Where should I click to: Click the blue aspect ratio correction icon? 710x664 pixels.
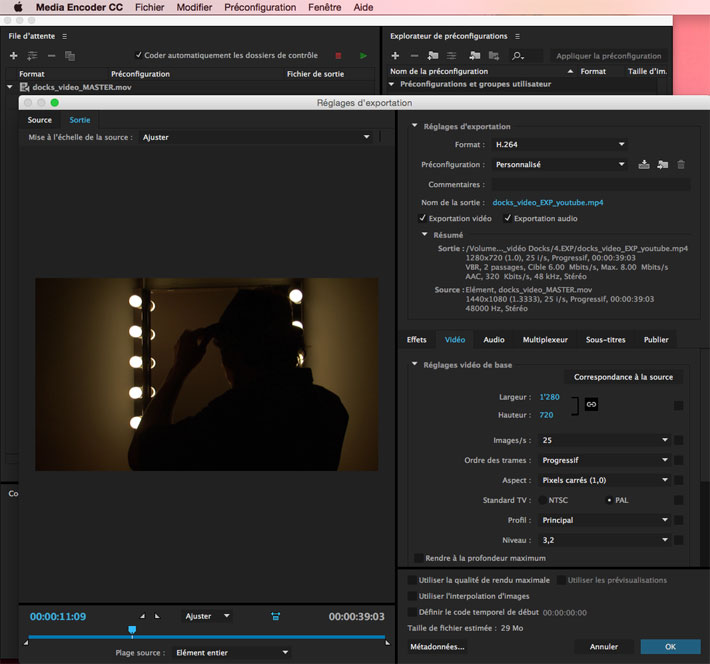[275, 616]
